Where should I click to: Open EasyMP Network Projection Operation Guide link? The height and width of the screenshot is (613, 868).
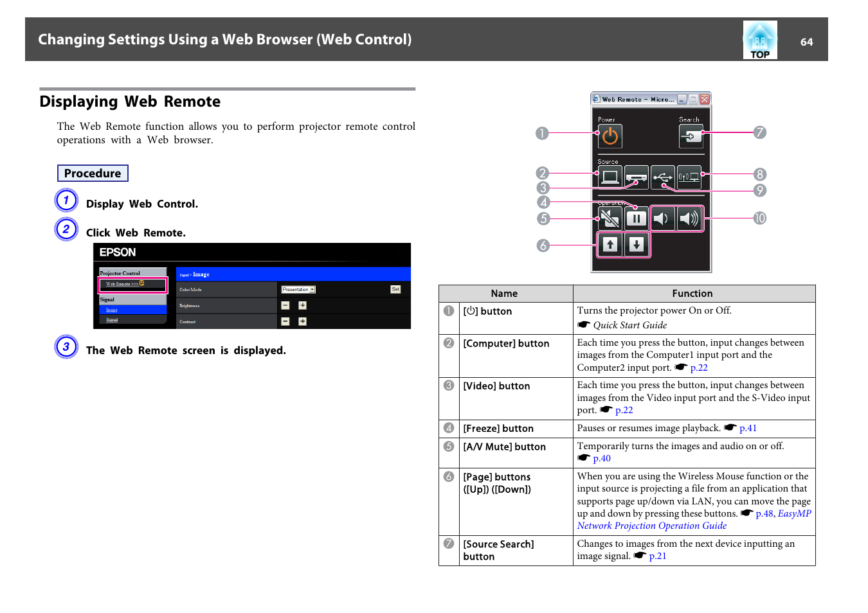coord(694,520)
